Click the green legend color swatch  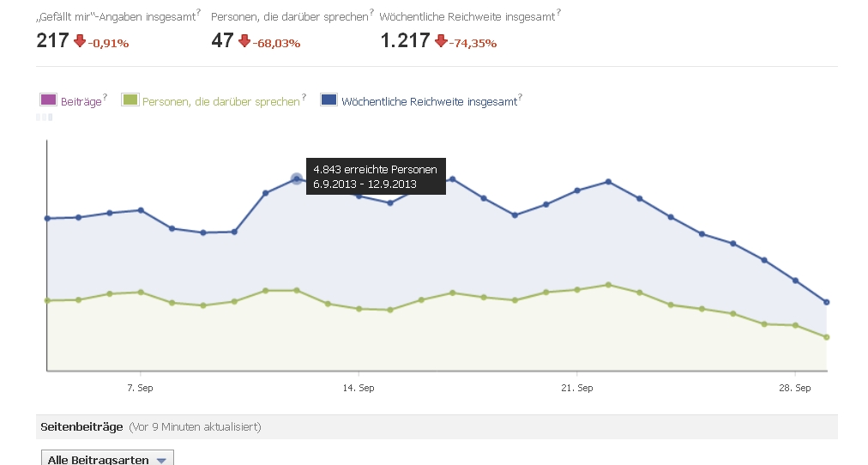pyautogui.click(x=130, y=100)
